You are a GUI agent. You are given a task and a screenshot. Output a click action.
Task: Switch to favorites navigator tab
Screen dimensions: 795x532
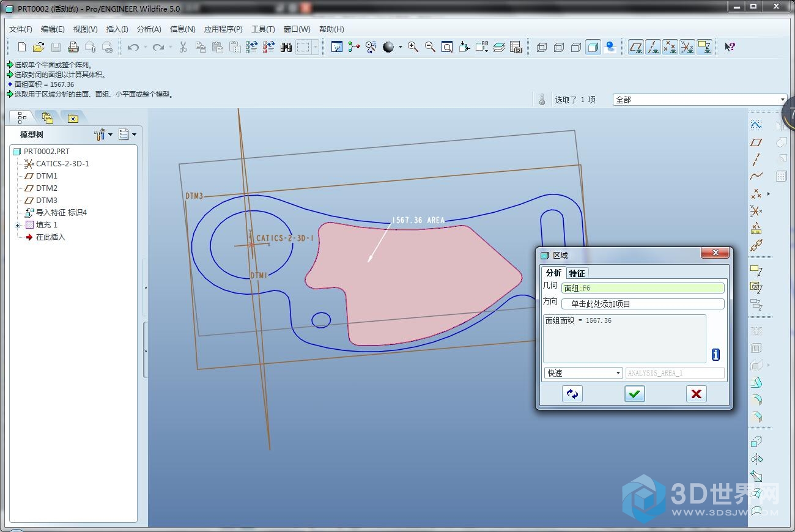[x=73, y=118]
